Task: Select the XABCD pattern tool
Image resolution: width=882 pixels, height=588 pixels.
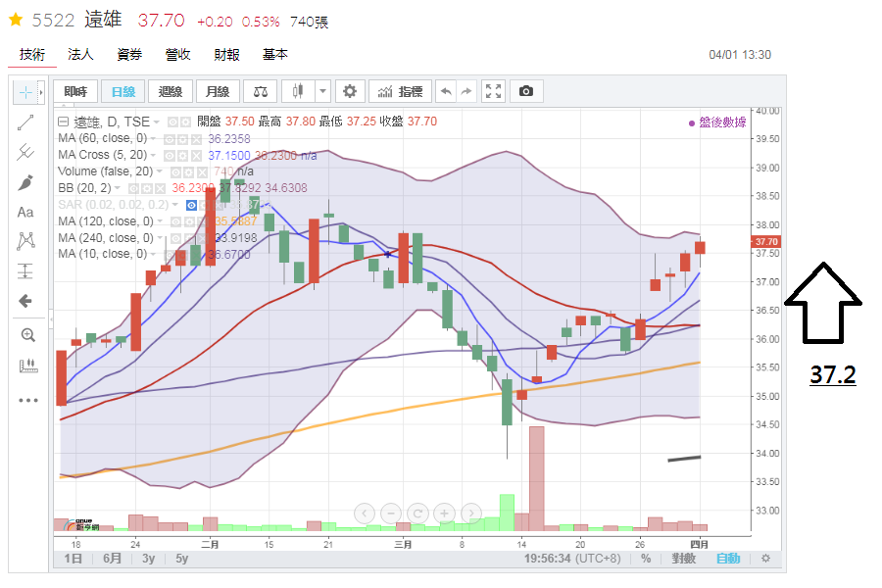Action: click(25, 241)
